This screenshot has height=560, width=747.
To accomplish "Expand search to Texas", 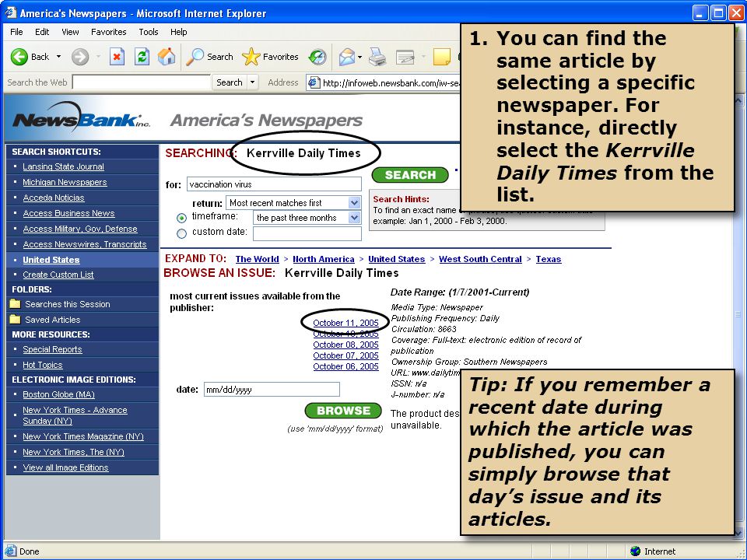I will pos(549,259).
